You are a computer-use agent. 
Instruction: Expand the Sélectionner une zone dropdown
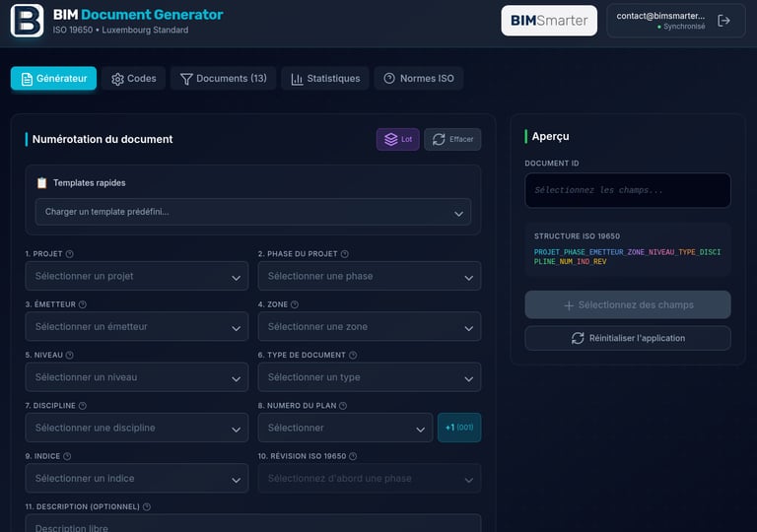[x=370, y=327]
